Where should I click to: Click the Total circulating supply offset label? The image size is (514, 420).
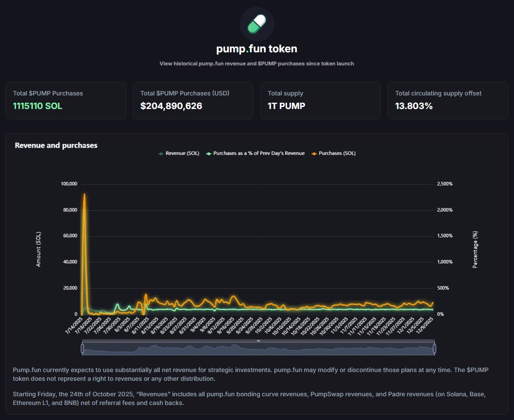point(438,93)
